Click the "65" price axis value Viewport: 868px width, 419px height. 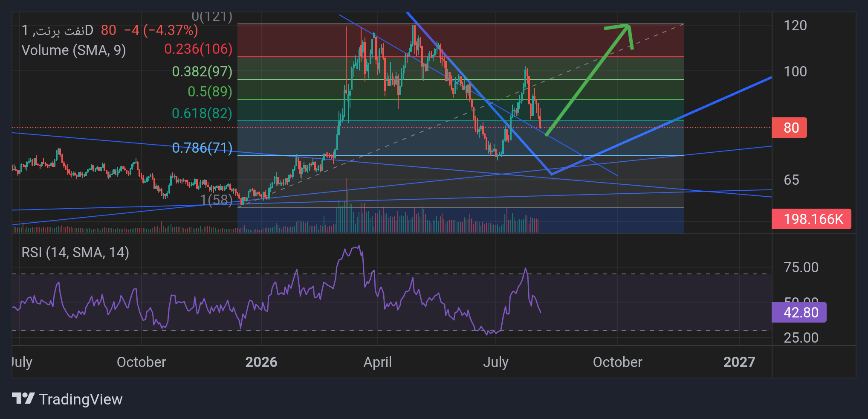[792, 180]
